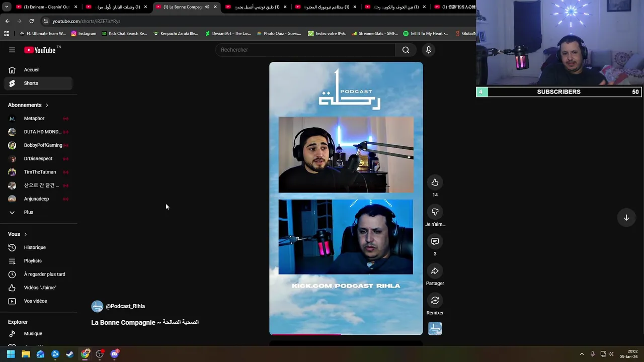
Task: Share the short via Partager
Action: point(435,271)
